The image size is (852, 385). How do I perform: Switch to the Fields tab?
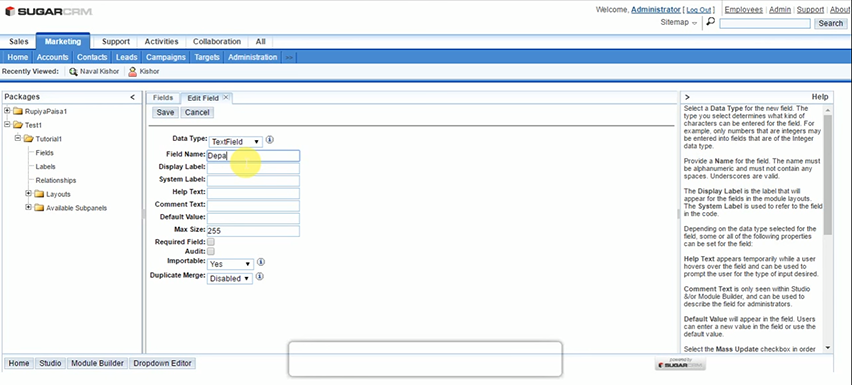(163, 98)
